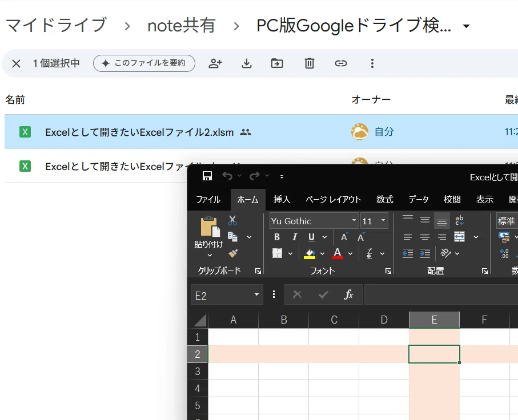
Task: Download the selected file
Action: click(247, 63)
